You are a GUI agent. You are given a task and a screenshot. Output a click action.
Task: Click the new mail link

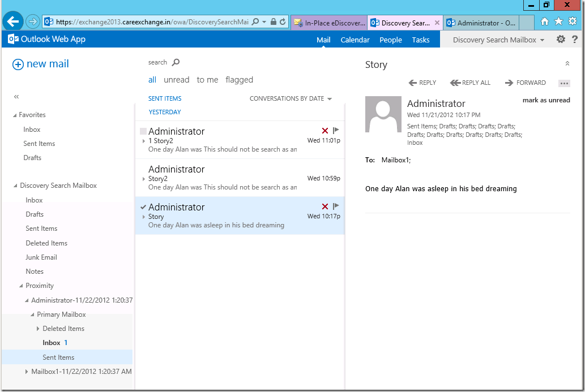pos(48,64)
